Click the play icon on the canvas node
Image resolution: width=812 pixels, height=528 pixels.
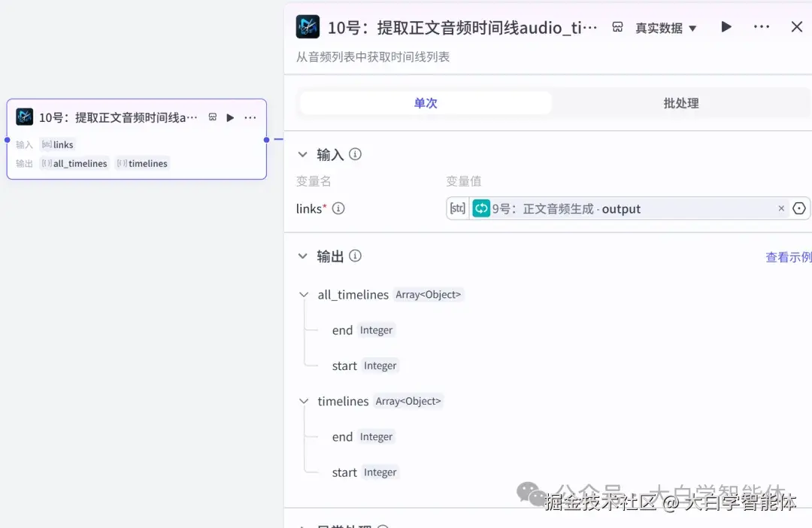click(x=229, y=117)
